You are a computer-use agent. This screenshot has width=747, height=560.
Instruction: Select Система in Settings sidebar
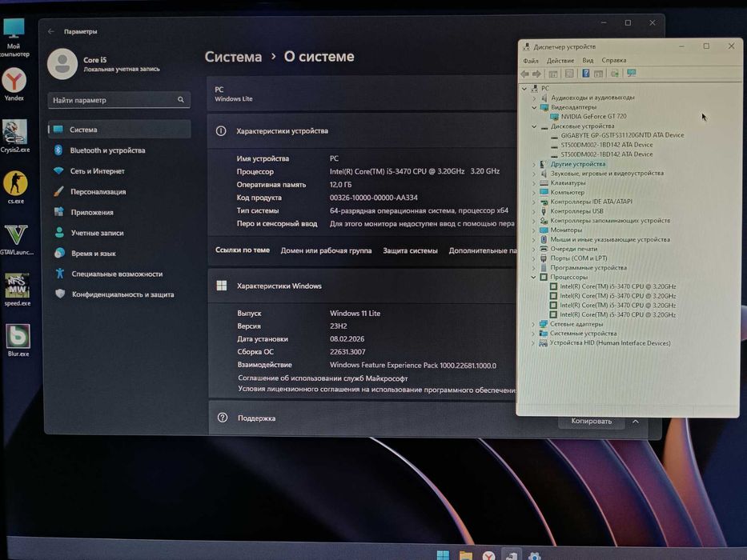coord(119,129)
